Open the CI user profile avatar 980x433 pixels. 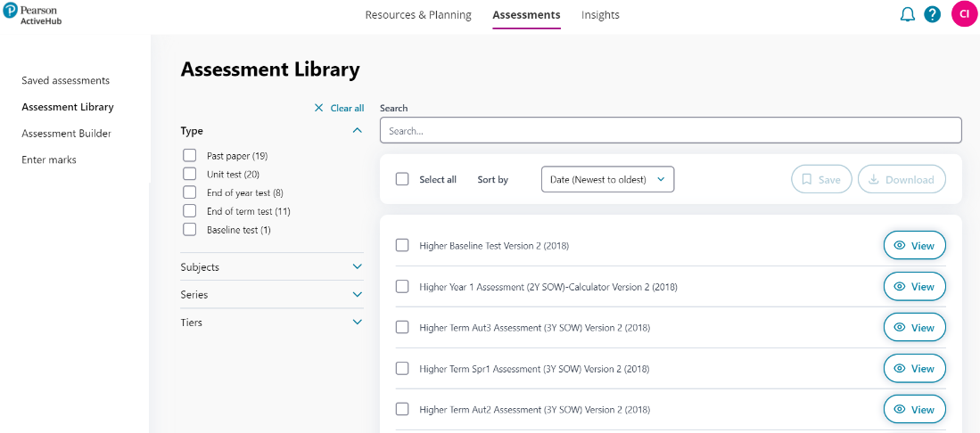(x=964, y=14)
